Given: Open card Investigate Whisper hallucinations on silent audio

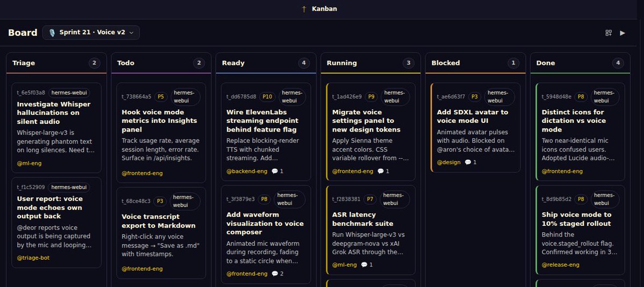Looking at the screenshot, I should (x=56, y=128).
